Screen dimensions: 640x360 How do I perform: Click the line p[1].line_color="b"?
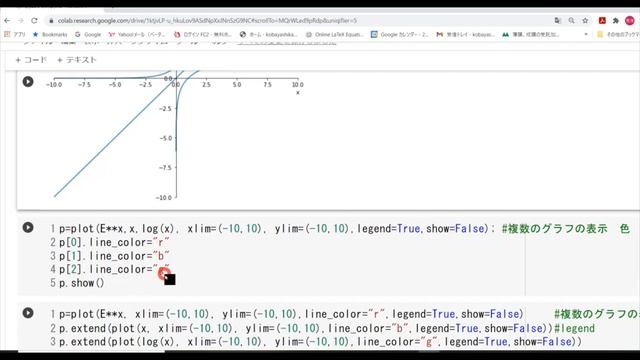coord(114,256)
